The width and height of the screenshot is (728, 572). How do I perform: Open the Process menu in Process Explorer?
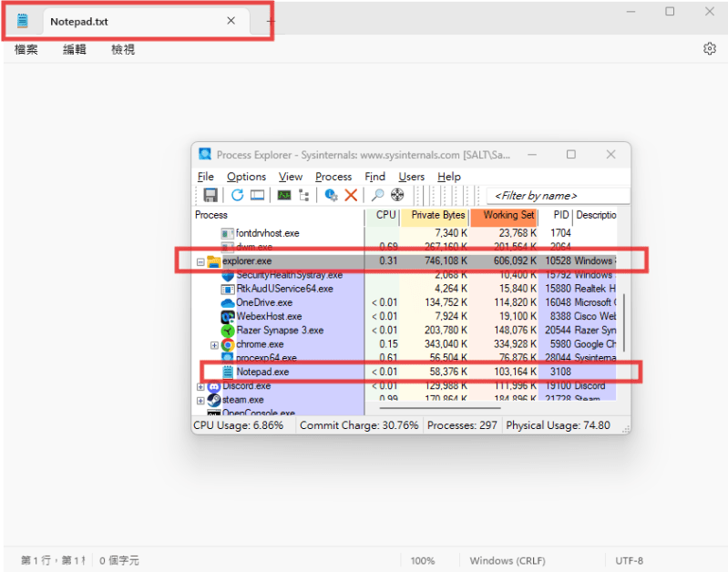tap(333, 177)
